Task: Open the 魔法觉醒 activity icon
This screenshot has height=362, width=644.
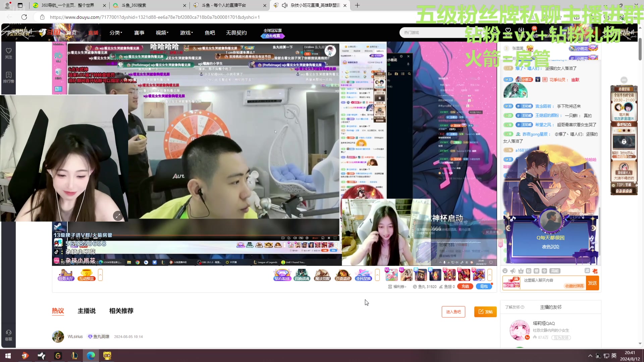Action: coord(322,275)
